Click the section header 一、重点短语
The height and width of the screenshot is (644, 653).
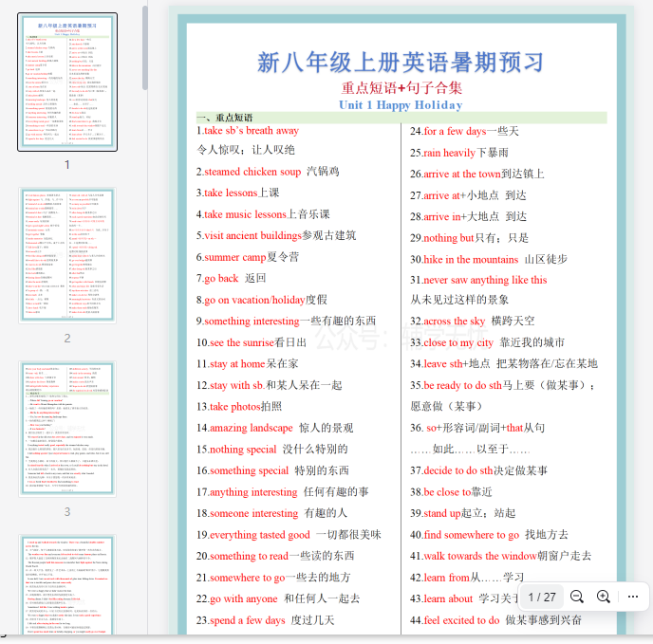[x=225, y=118]
